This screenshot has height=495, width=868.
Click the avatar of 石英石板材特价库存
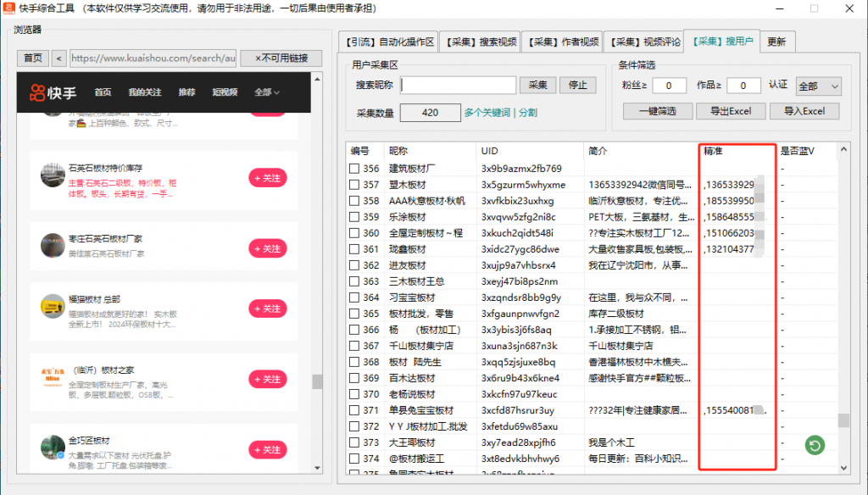(53, 177)
